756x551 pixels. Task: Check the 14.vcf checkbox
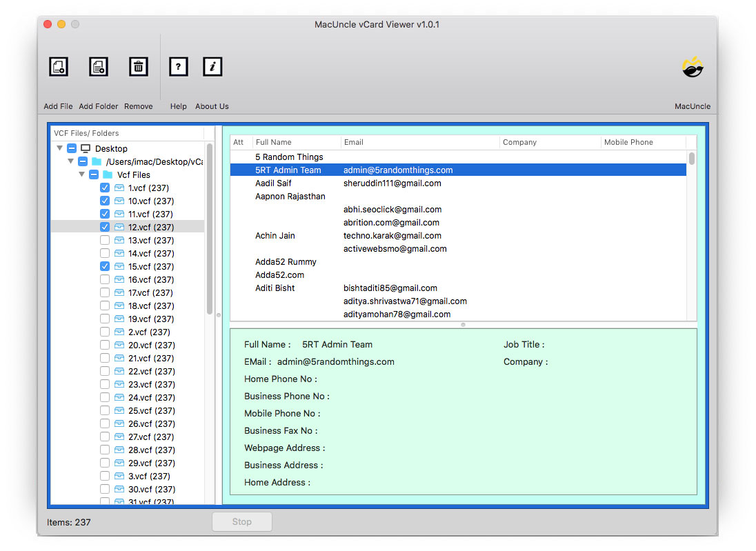[x=105, y=253]
